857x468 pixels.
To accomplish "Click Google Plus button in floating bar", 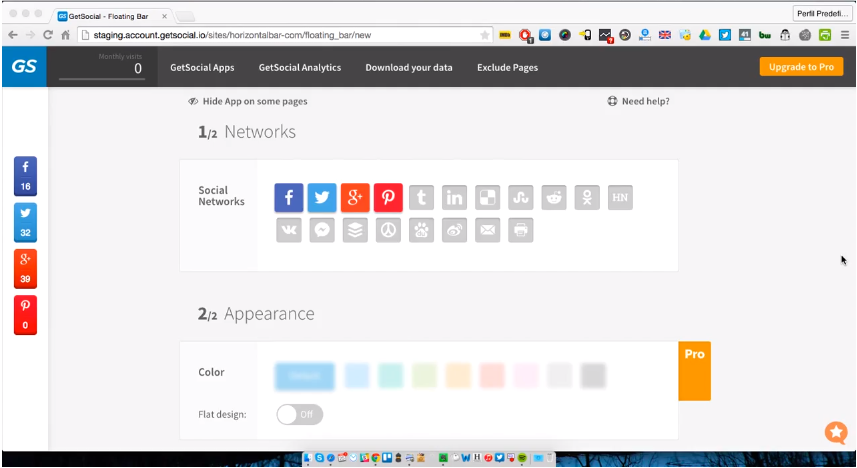I will 25,268.
